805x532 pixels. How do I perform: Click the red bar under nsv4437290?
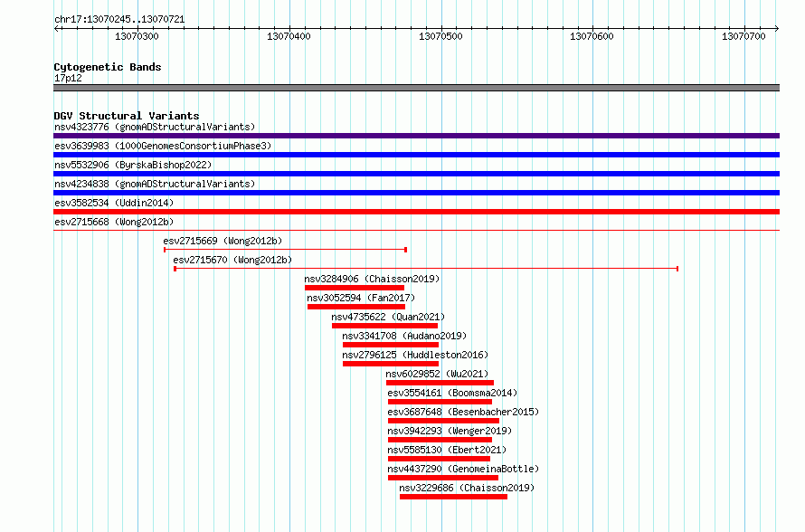pos(443,478)
